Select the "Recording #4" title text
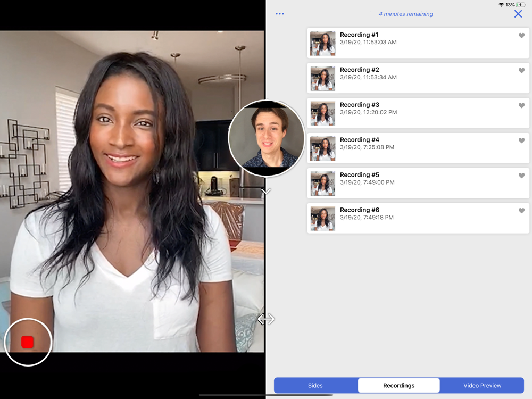 click(360, 140)
